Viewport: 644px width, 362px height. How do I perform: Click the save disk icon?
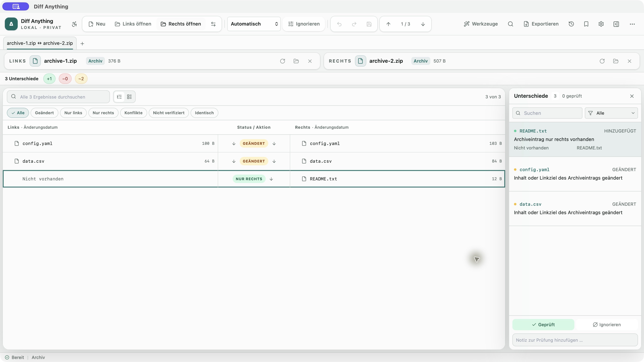click(369, 24)
